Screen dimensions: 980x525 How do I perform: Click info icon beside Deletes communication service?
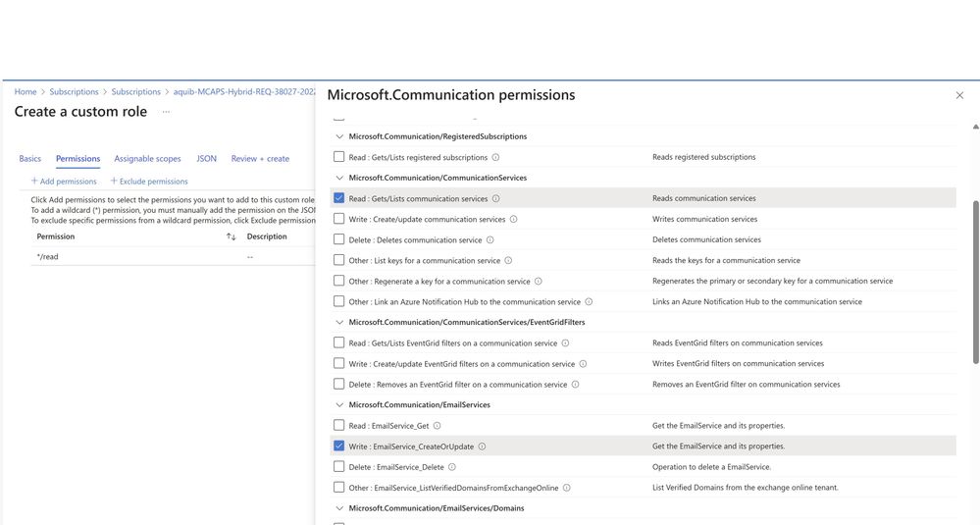(x=490, y=240)
